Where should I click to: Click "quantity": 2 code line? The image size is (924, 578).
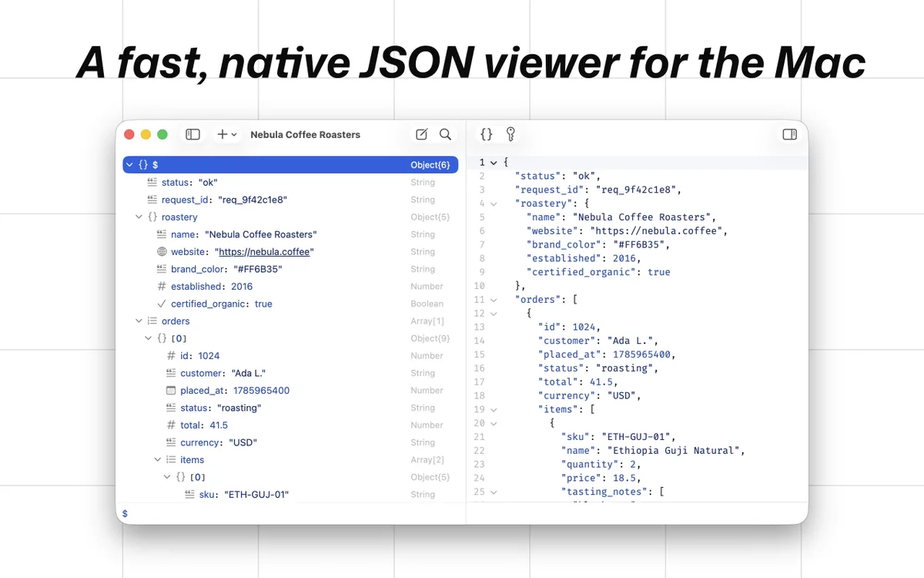coord(601,465)
